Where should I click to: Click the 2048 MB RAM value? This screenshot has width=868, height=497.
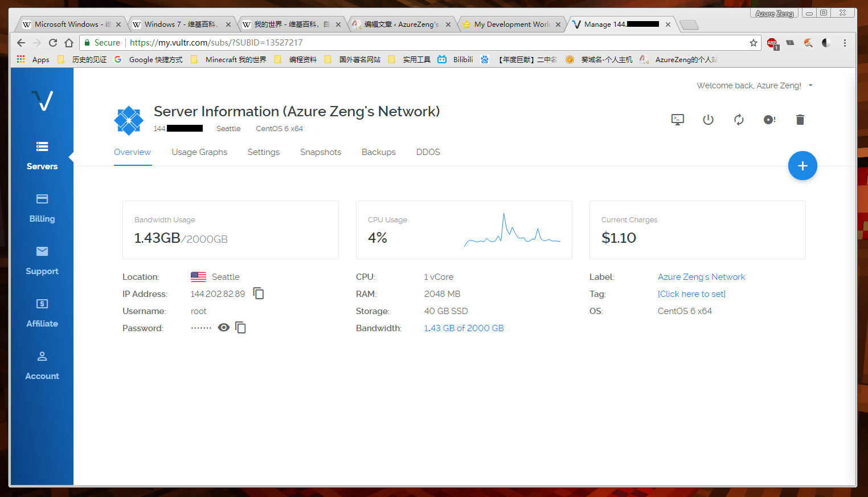tap(442, 294)
